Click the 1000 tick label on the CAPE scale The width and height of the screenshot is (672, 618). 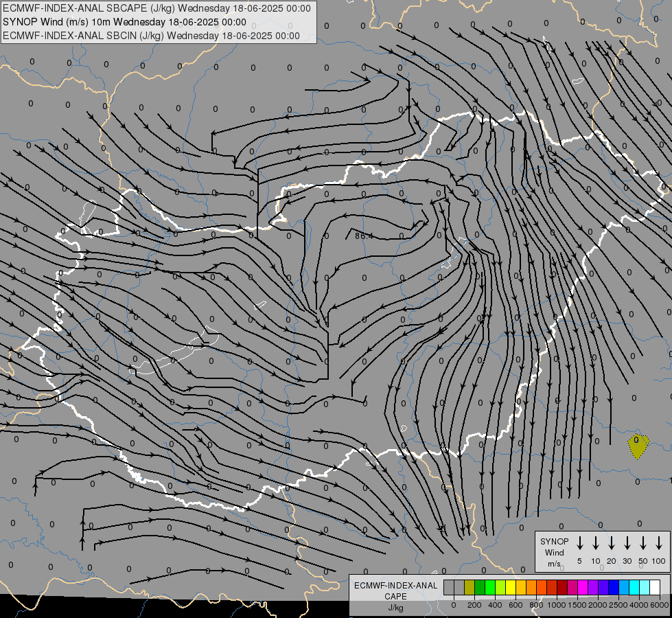tap(556, 605)
